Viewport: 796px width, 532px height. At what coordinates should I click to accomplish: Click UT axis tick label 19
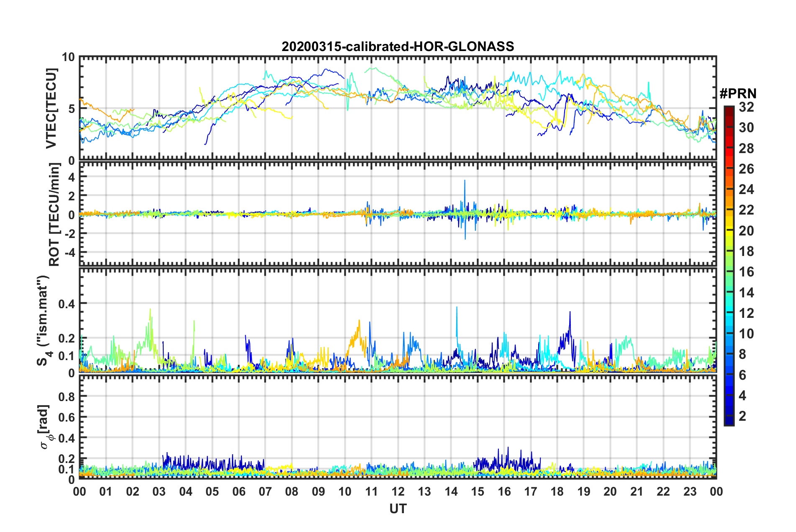tap(584, 491)
